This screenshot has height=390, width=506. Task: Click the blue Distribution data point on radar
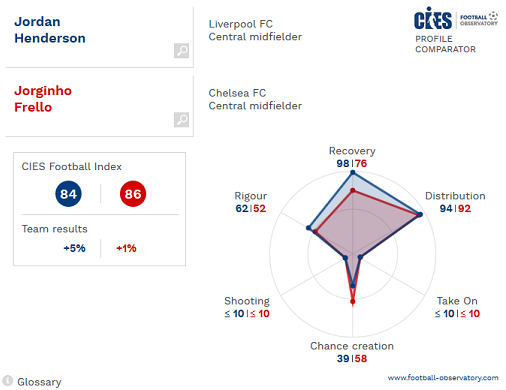(420, 214)
